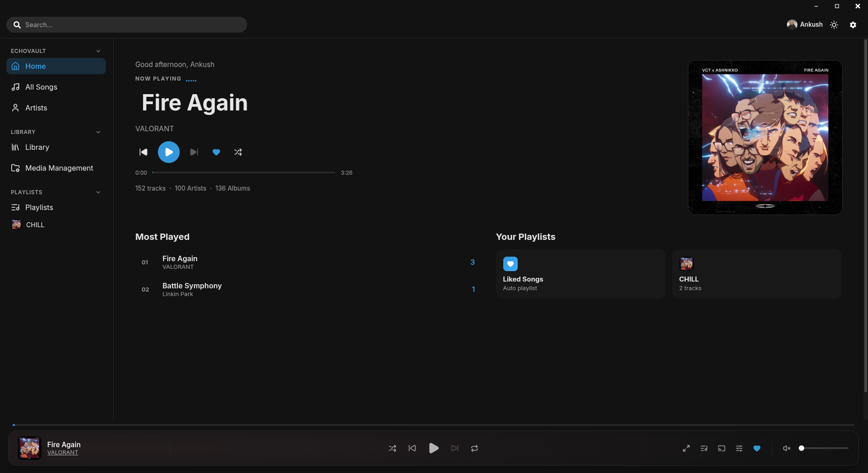Click Fire Again title in player bar
The width and height of the screenshot is (868, 473).
64,444
